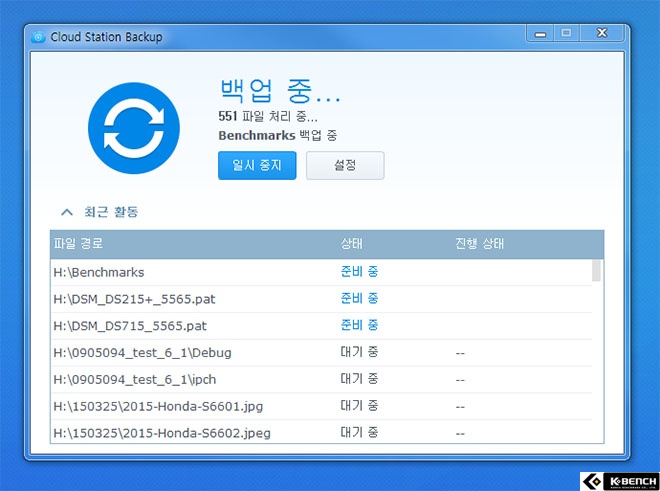This screenshot has width=660, height=491.
Task: Click the 551 파일 처리 중 status text
Action: (268, 117)
